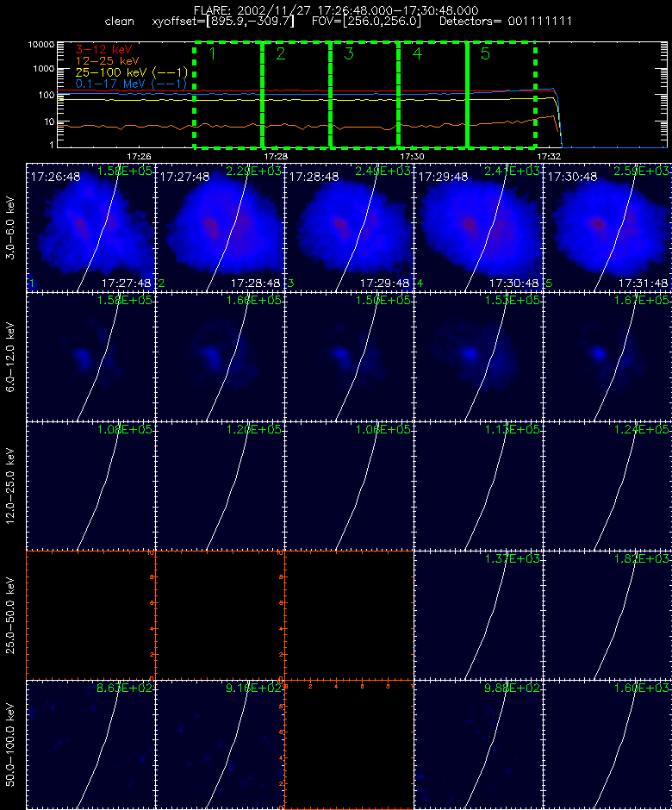Click the 9.16E+02 peak value label
Viewport: 672px width, 810px height.
(254, 688)
